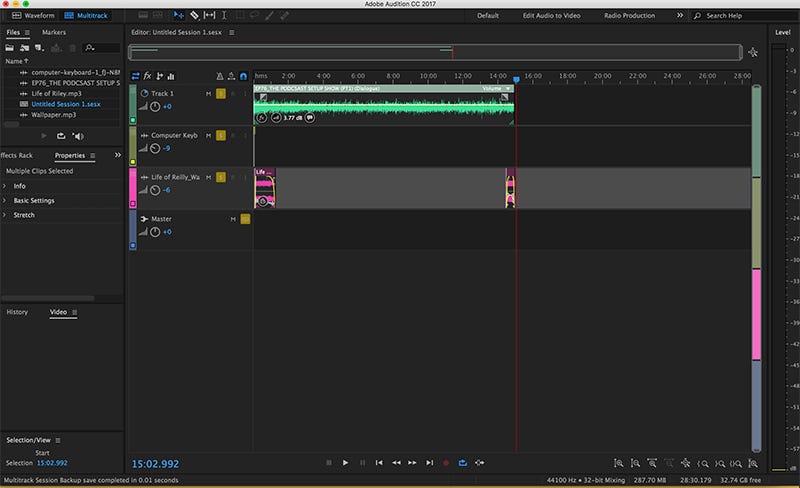Move playhead to next marker

coord(430,462)
